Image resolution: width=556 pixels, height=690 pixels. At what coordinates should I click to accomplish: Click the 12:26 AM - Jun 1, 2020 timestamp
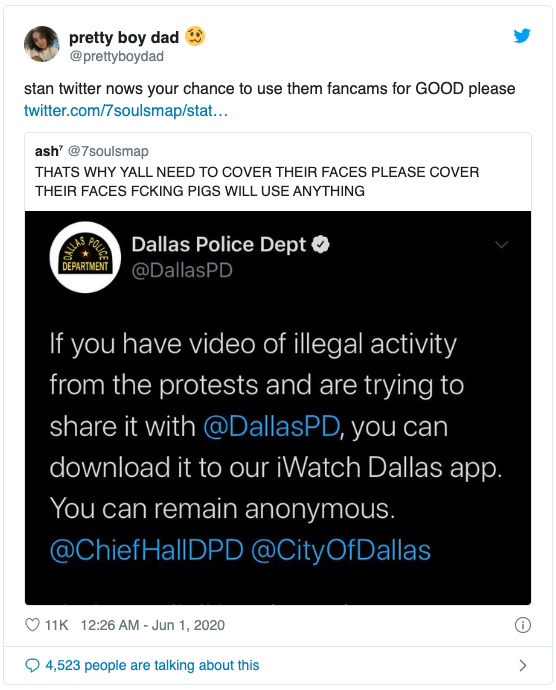tap(152, 625)
